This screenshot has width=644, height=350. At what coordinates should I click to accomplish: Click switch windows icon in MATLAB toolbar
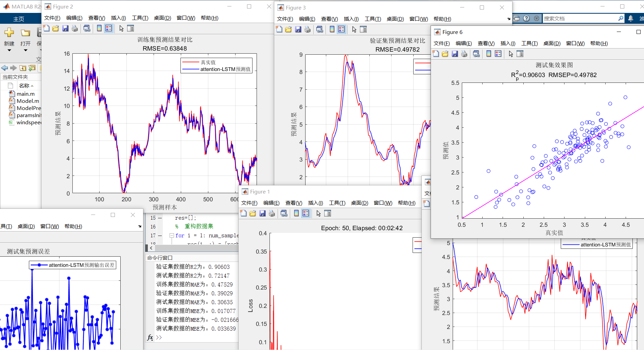pos(517,18)
